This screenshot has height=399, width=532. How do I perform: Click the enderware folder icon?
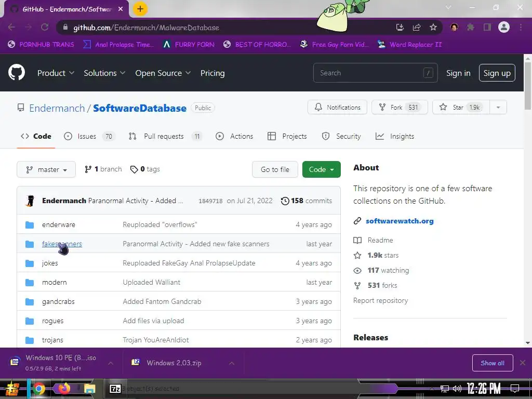[30, 224]
